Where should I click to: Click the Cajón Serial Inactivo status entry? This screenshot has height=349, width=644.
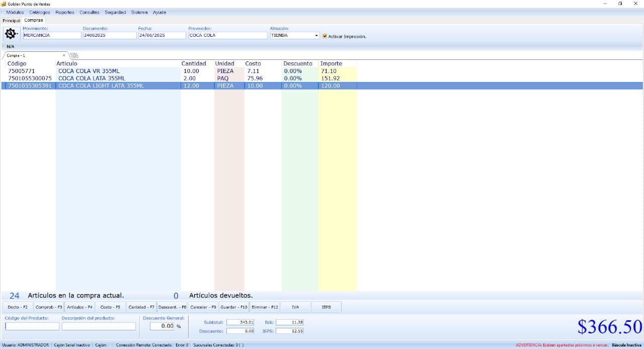pyautogui.click(x=72, y=345)
